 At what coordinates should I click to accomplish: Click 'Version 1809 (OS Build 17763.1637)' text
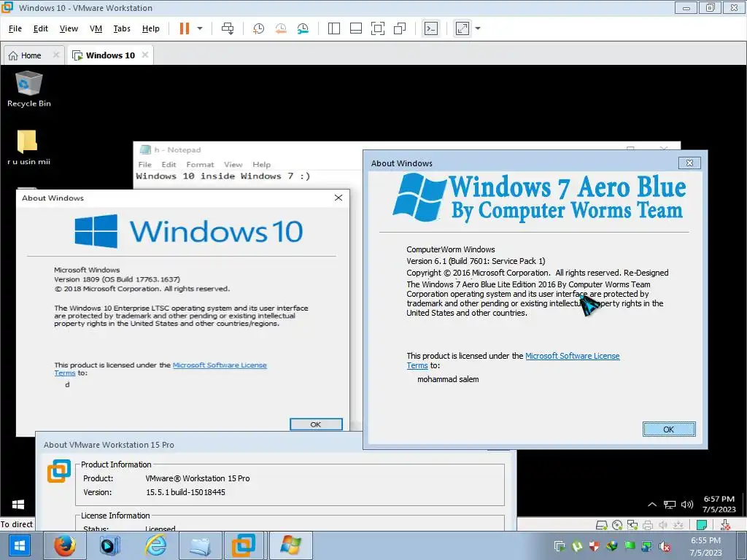(117, 279)
